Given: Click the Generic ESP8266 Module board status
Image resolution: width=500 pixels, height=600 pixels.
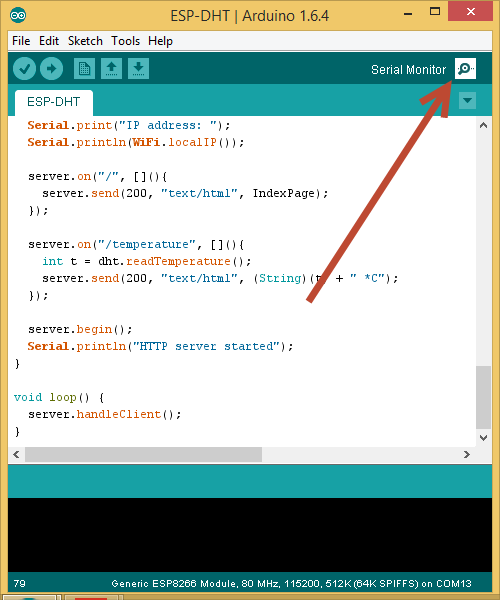Looking at the screenshot, I should click(291, 584).
